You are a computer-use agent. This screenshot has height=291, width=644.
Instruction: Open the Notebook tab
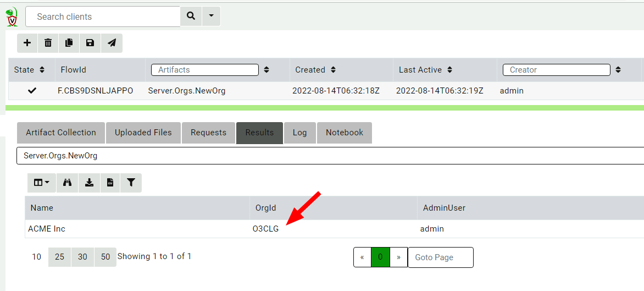[344, 133]
